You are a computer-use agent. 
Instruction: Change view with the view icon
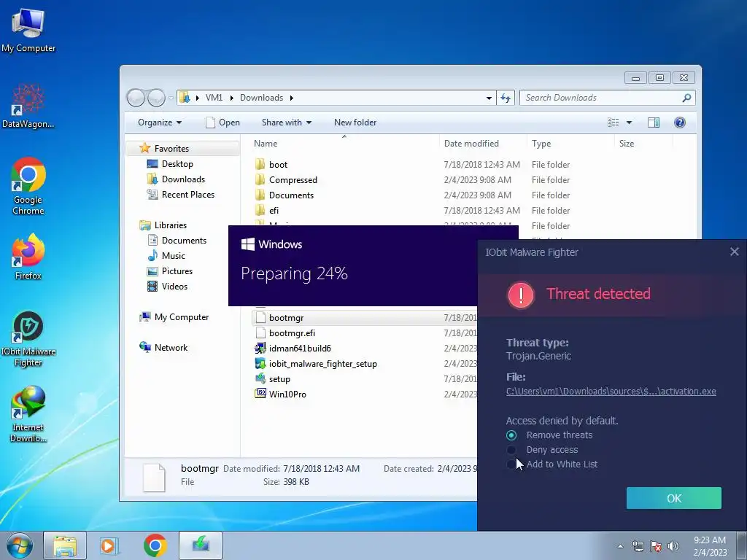coord(613,122)
